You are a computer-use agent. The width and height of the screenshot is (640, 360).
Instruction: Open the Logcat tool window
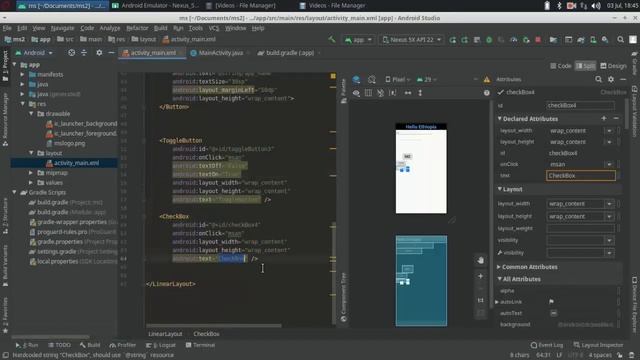[x=161, y=345]
